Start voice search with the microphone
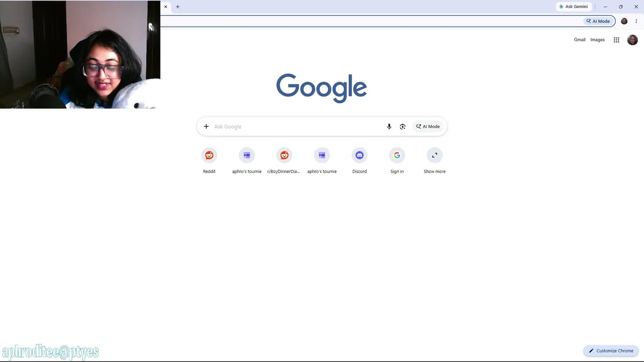Image resolution: width=644 pixels, height=362 pixels. click(x=389, y=127)
